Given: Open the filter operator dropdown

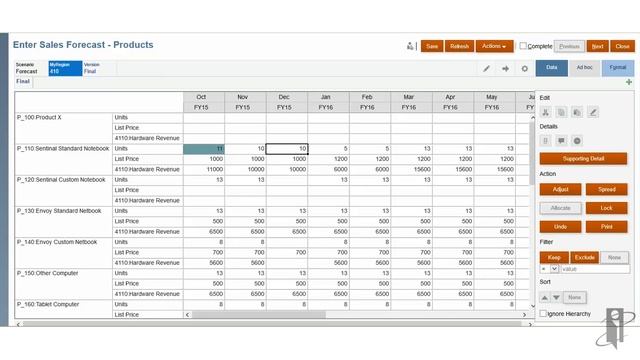Looking at the screenshot, I should tap(554, 269).
